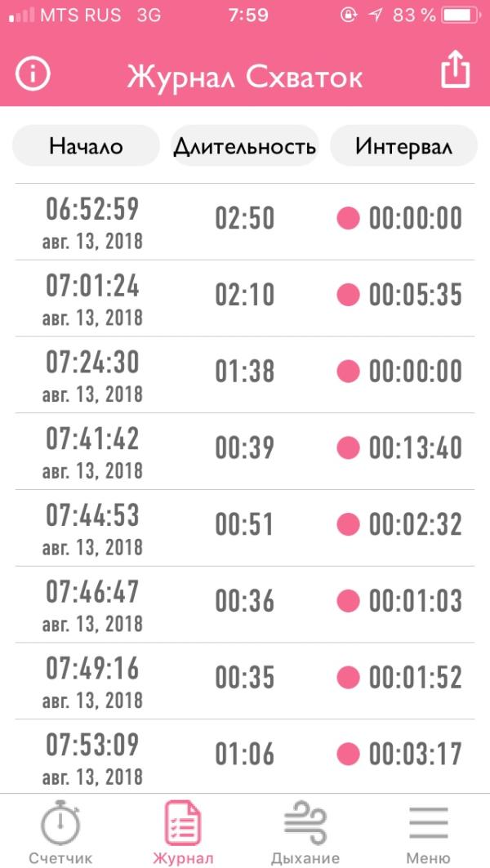Tap pink dot beside 00:03:17 interval

[x=348, y=754]
